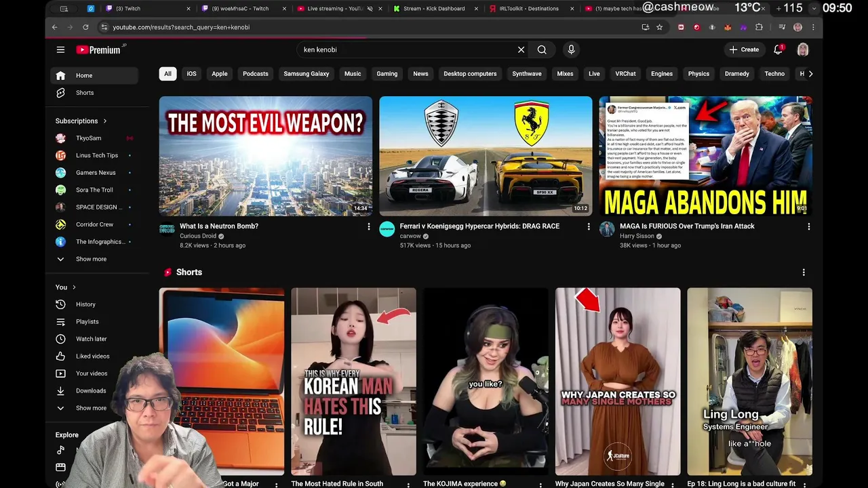Click the magnifier search button
This screenshot has width=868, height=488.
click(x=542, y=49)
